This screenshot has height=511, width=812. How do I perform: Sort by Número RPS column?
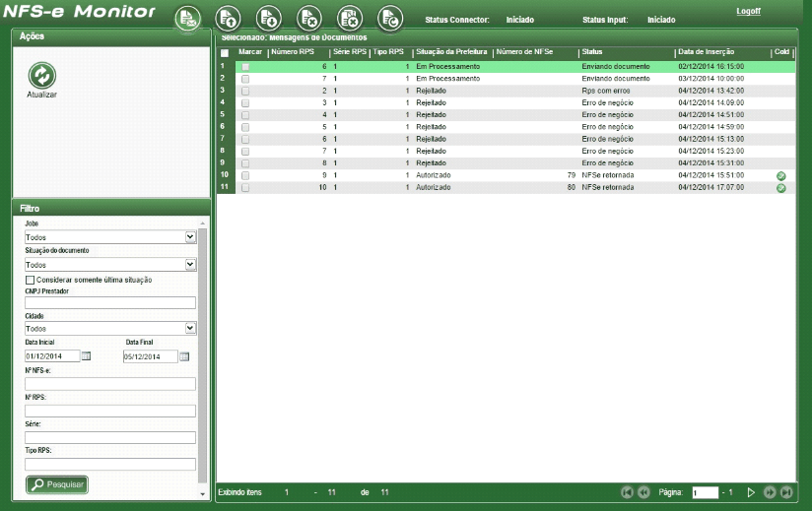coord(292,52)
